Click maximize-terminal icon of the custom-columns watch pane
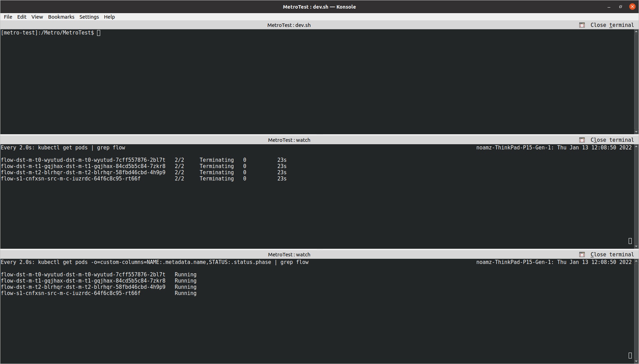Viewport: 639px width, 364px height. (x=582, y=255)
